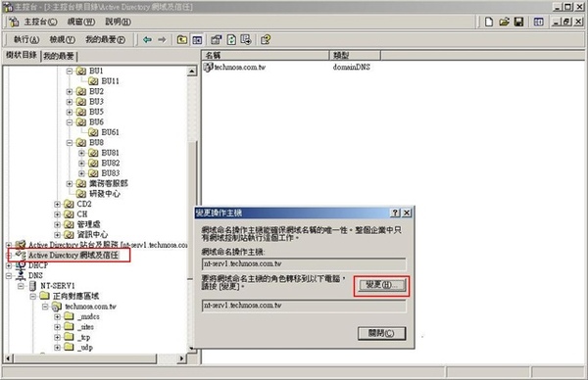Click the transfer target computer name field
This screenshot has height=380, width=588.
304,306
